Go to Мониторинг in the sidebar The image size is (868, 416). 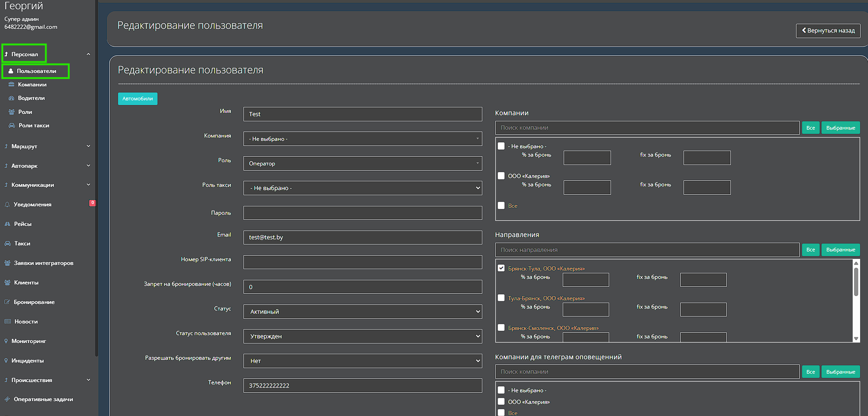29,341
